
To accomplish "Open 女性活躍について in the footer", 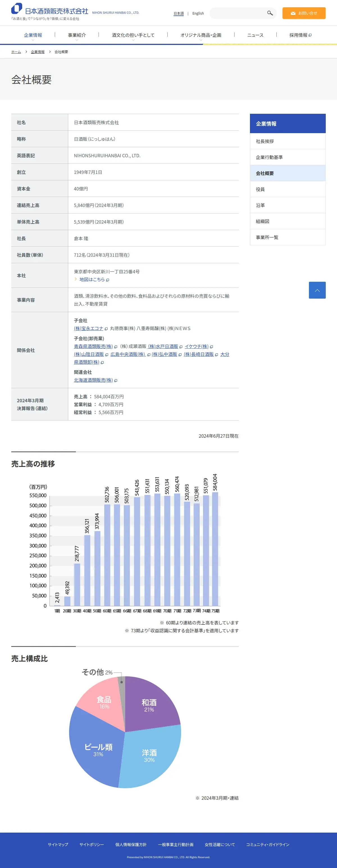I will tap(220, 844).
